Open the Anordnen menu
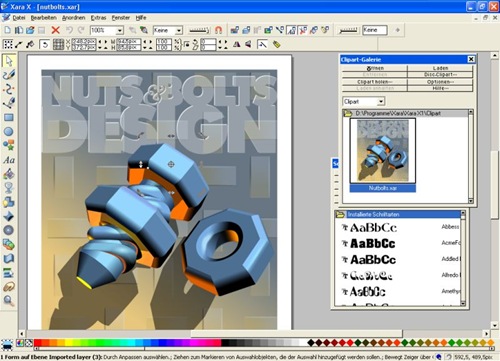This screenshot has width=500, height=361. tap(74, 18)
